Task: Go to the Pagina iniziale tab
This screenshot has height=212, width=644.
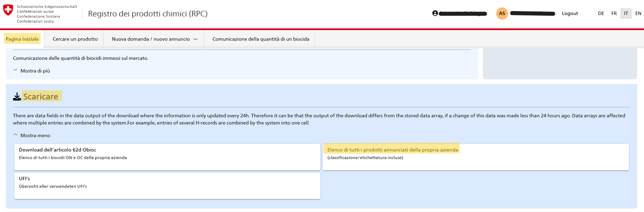Action: point(22,39)
